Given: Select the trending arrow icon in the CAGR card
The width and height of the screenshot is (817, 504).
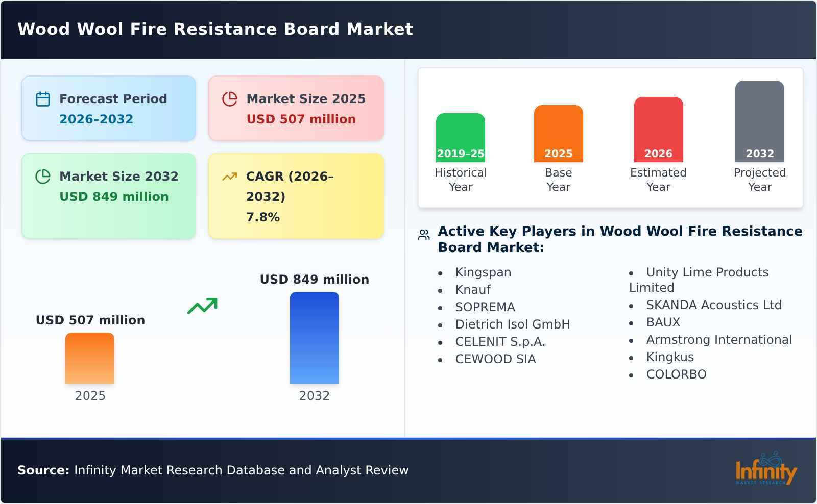Looking at the screenshot, I should click(230, 176).
